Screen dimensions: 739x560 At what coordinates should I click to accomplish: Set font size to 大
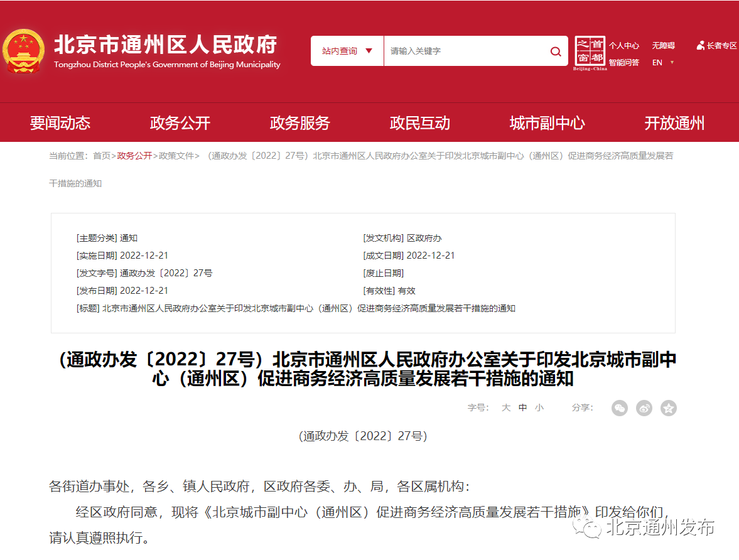pos(506,407)
